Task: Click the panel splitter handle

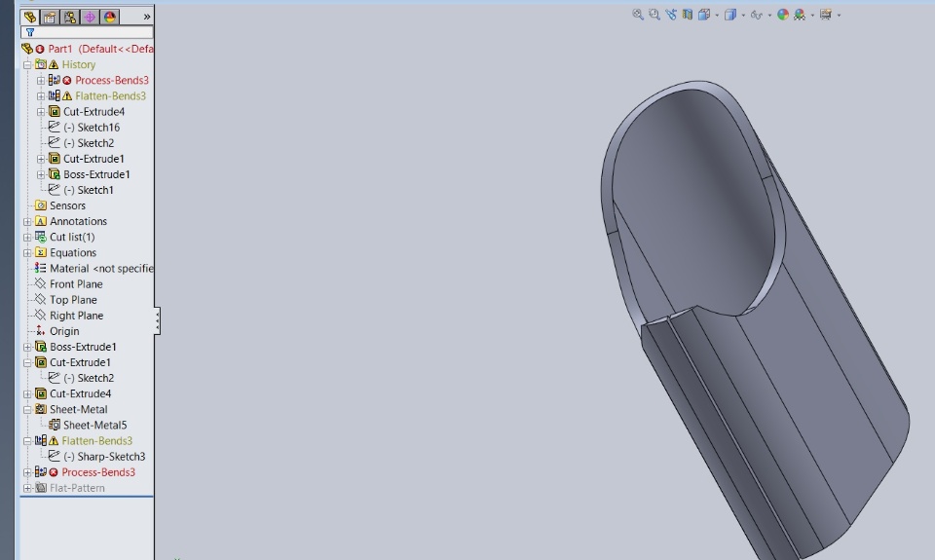Action: click(x=157, y=321)
